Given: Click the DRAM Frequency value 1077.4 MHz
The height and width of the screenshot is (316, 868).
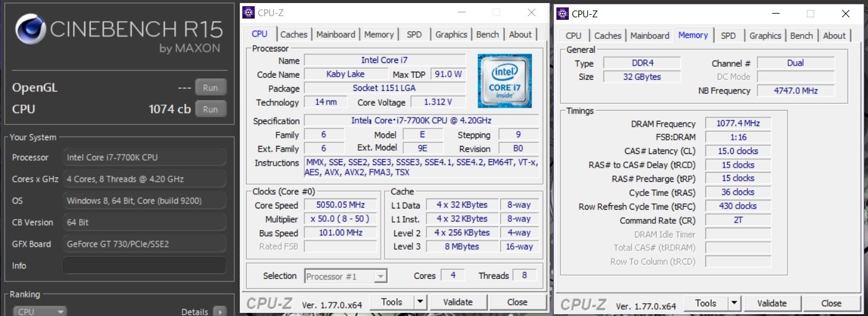Looking at the screenshot, I should [738, 123].
